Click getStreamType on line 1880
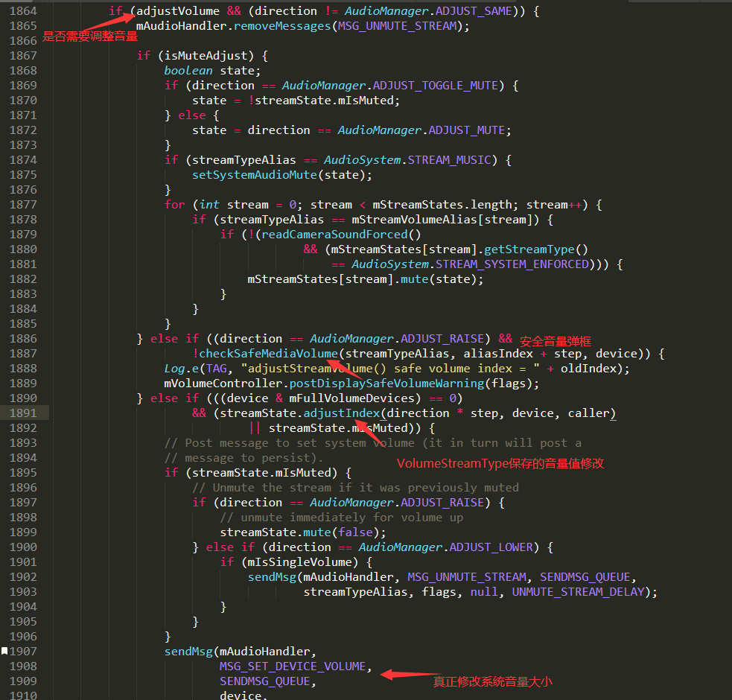The width and height of the screenshot is (732, 700). (x=529, y=249)
